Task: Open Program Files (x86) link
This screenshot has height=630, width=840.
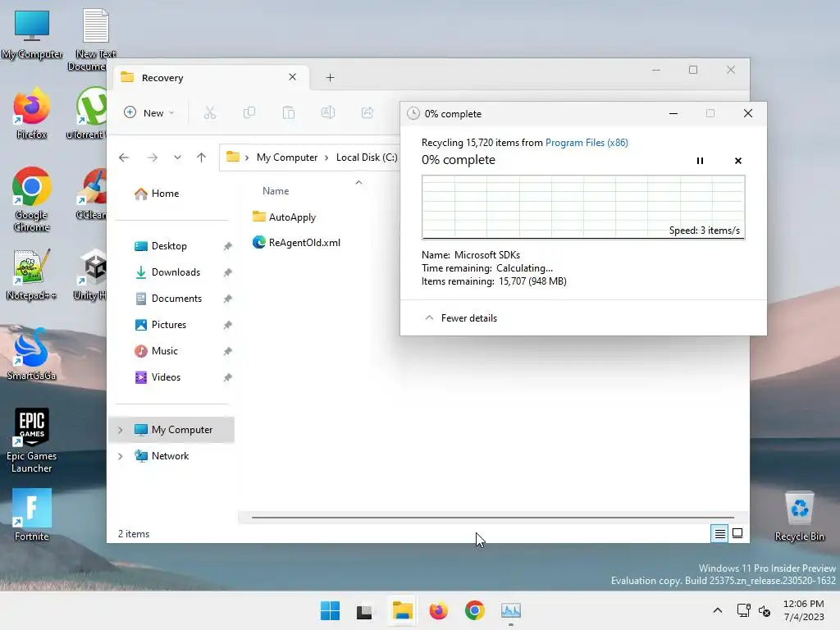Action: tap(587, 143)
